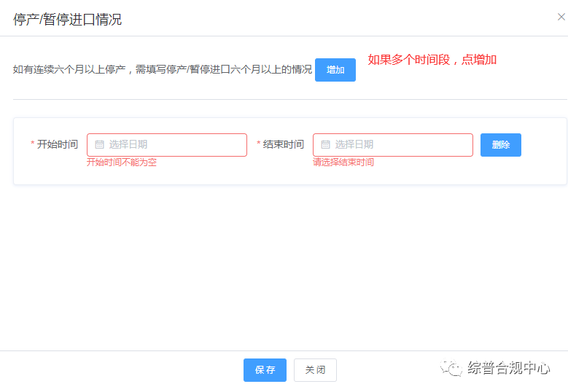
Task: Click the WeChat logo in the watermark
Action: (x=451, y=369)
